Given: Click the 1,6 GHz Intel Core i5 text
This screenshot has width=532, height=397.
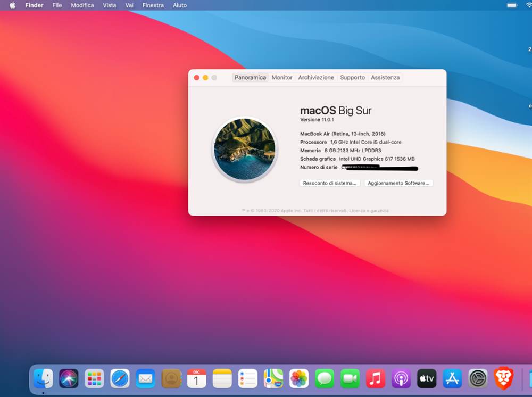Looking at the screenshot, I should [x=366, y=142].
